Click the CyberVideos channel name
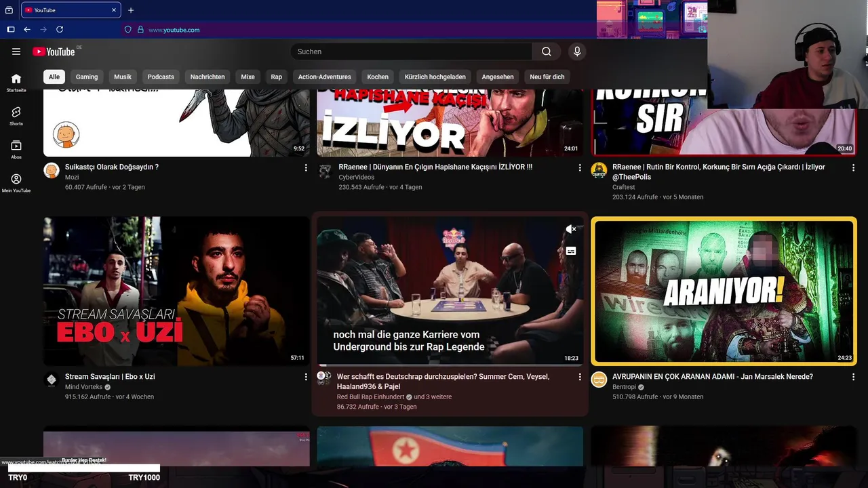The image size is (868, 488). 356,177
